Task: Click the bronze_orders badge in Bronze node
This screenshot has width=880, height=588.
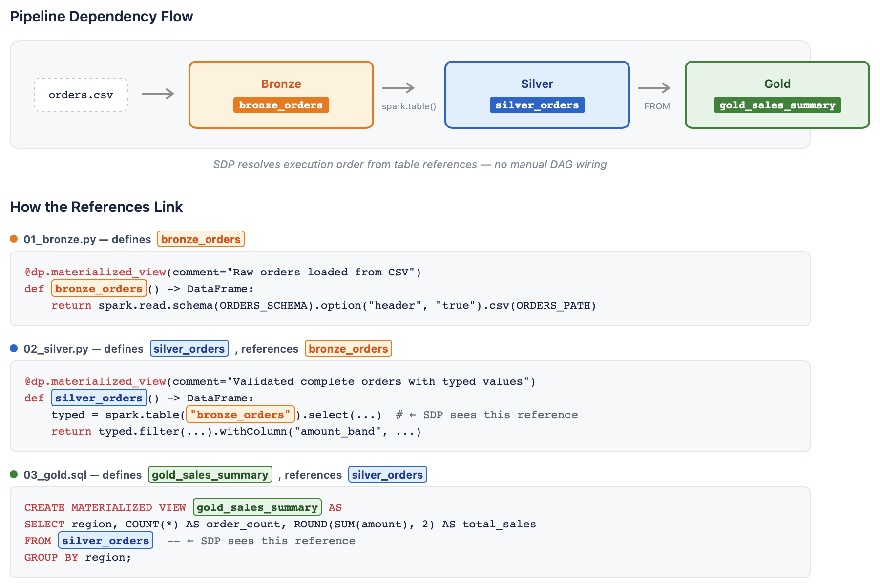Action: point(281,105)
